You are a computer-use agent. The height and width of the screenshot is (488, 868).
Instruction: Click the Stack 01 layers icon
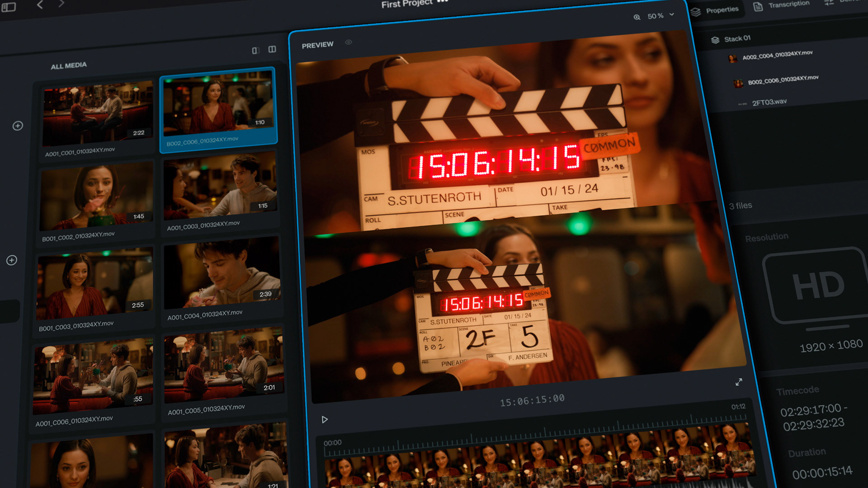[x=715, y=40]
